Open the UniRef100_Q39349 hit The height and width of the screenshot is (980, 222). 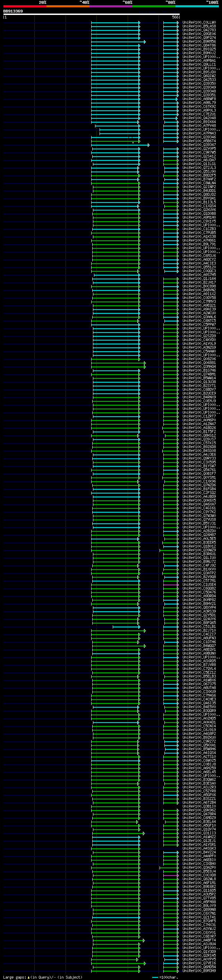coord(199,88)
